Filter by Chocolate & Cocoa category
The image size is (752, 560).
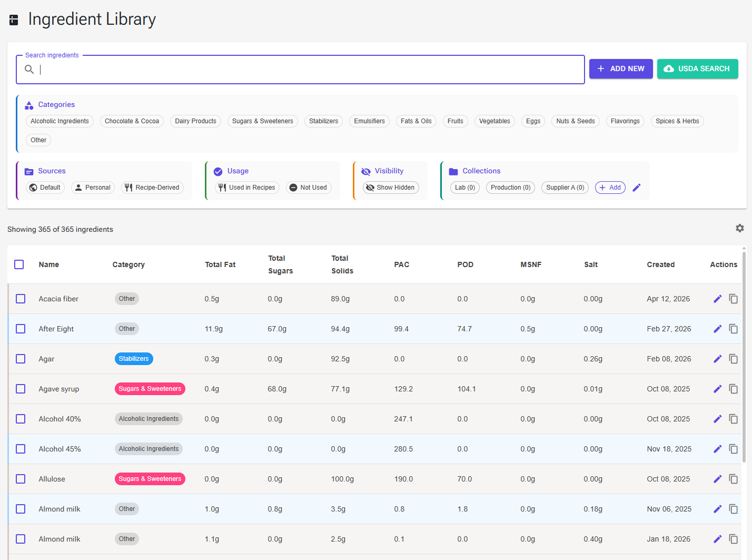coord(132,121)
